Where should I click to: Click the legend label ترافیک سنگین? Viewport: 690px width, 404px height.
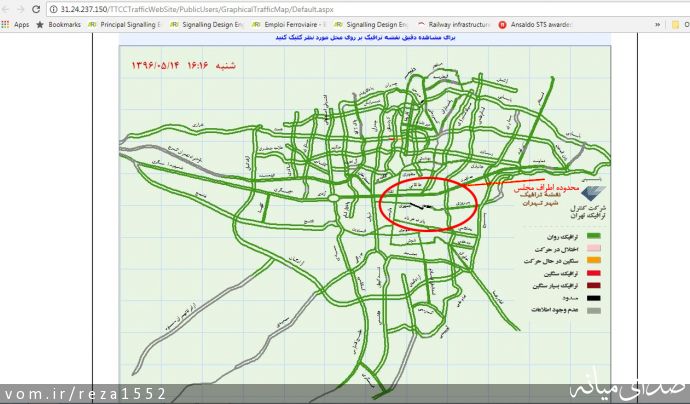coord(560,273)
